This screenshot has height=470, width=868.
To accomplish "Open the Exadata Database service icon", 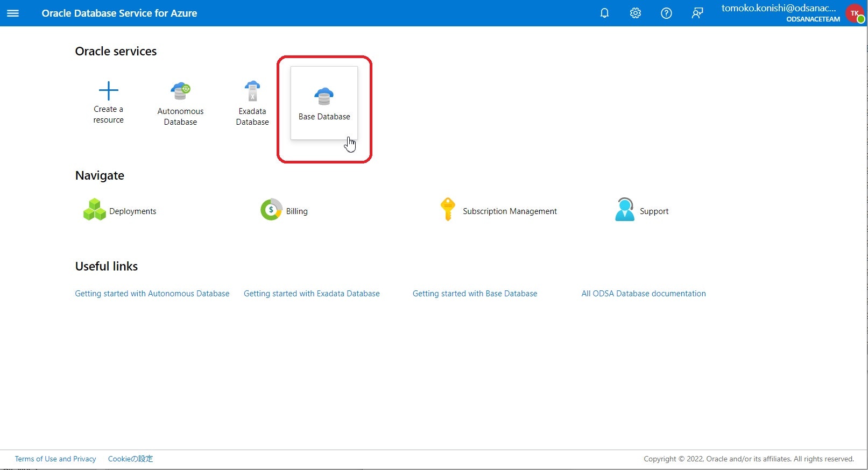I will [252, 91].
